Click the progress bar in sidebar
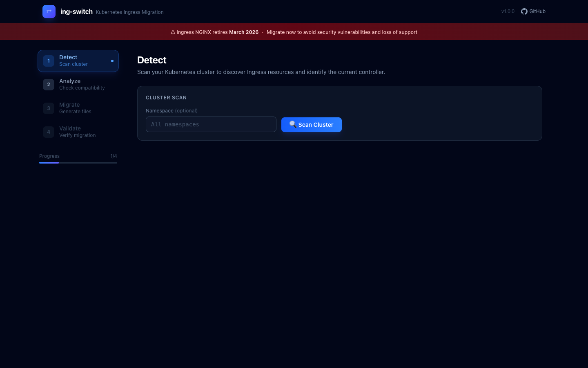 click(x=78, y=163)
